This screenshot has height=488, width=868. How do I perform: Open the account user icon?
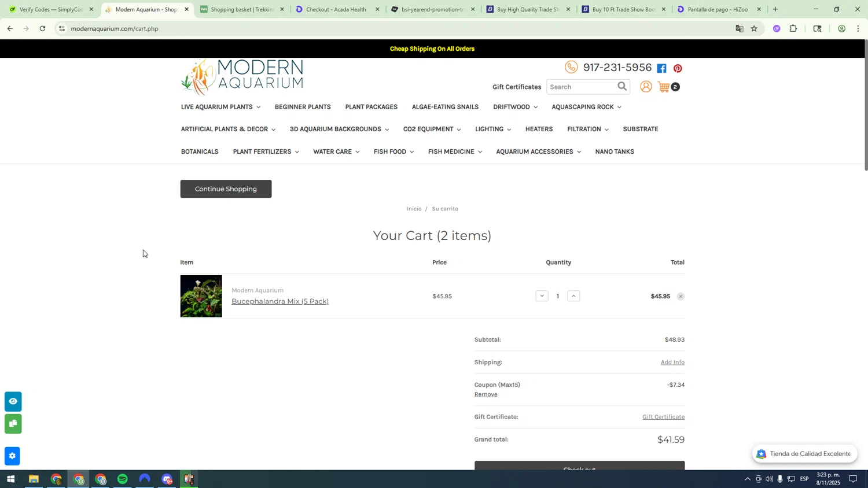pyautogui.click(x=646, y=87)
